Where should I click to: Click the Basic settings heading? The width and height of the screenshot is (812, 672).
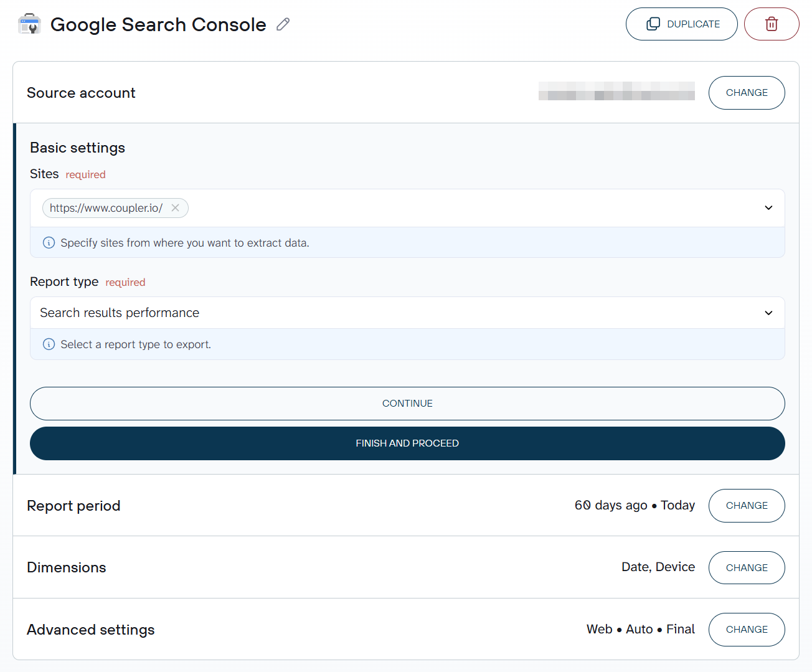pos(77,148)
